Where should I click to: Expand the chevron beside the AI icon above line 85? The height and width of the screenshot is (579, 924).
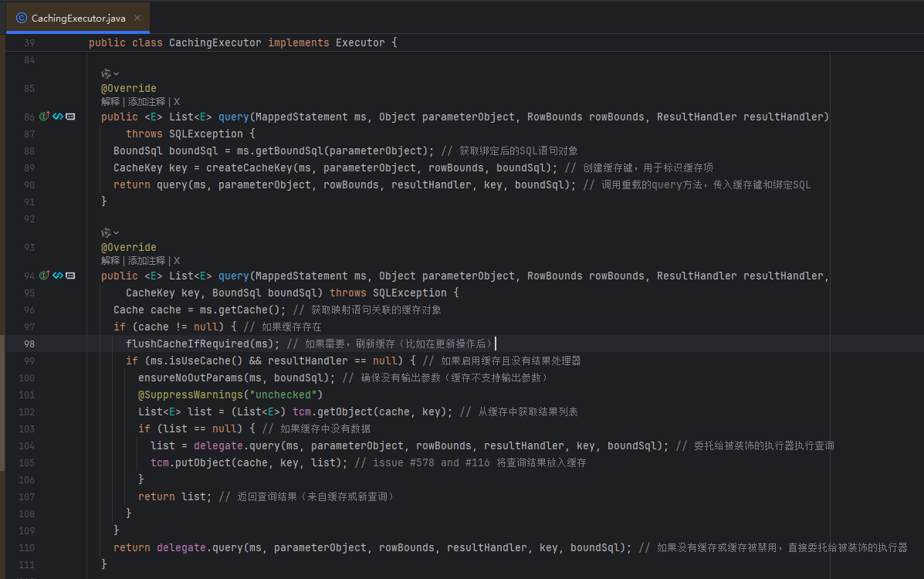point(117,73)
